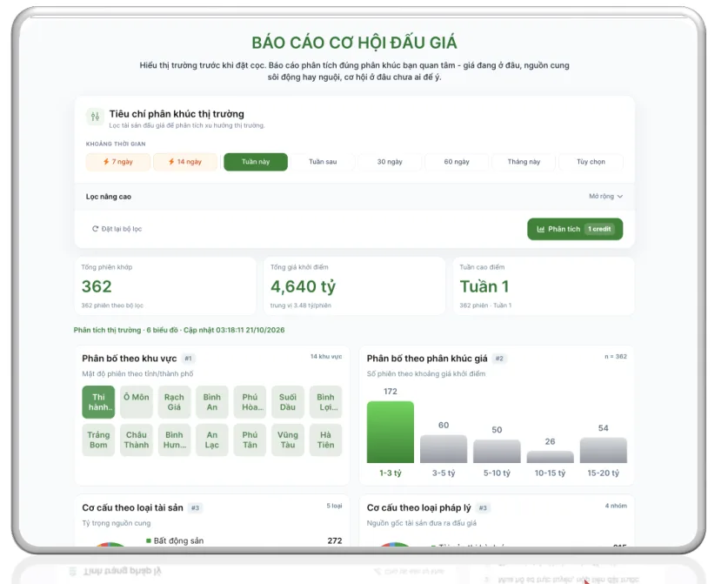Click the chart icon on Phân tích button

[x=540, y=229]
